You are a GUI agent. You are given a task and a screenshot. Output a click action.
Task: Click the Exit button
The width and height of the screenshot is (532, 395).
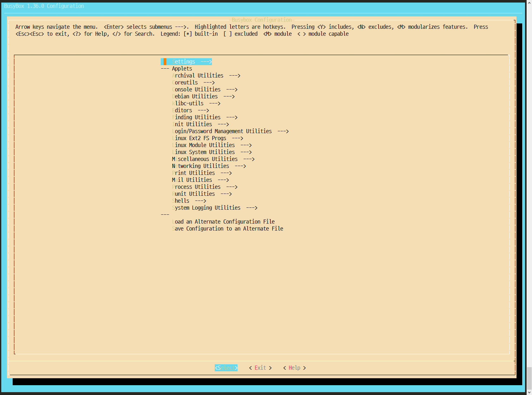(x=260, y=368)
